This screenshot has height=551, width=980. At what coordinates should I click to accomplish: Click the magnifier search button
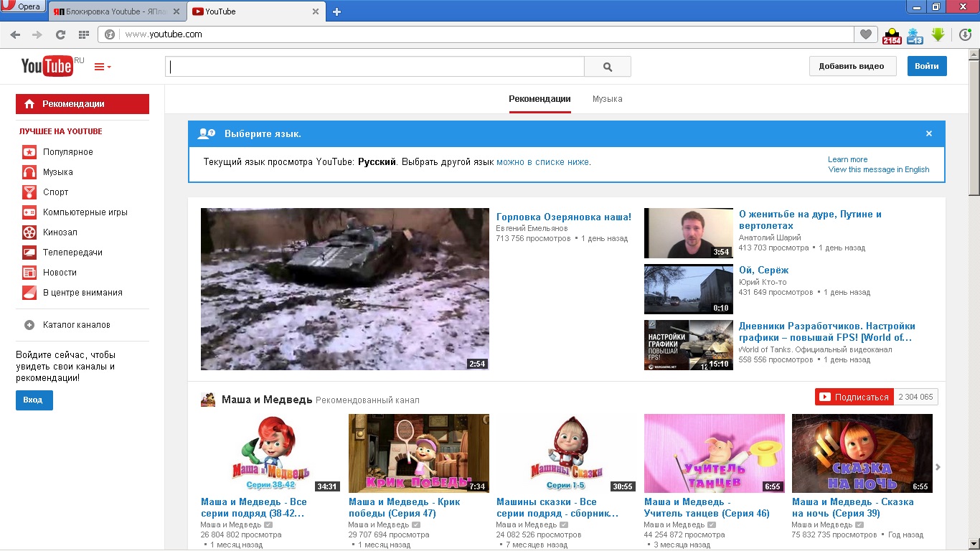[608, 67]
